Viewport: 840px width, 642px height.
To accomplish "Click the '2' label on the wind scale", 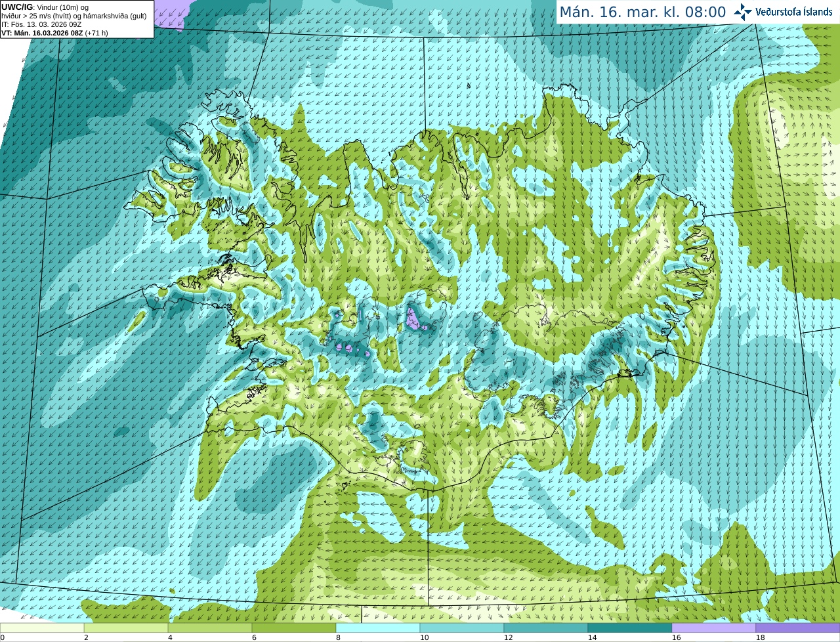I will click(86, 637).
